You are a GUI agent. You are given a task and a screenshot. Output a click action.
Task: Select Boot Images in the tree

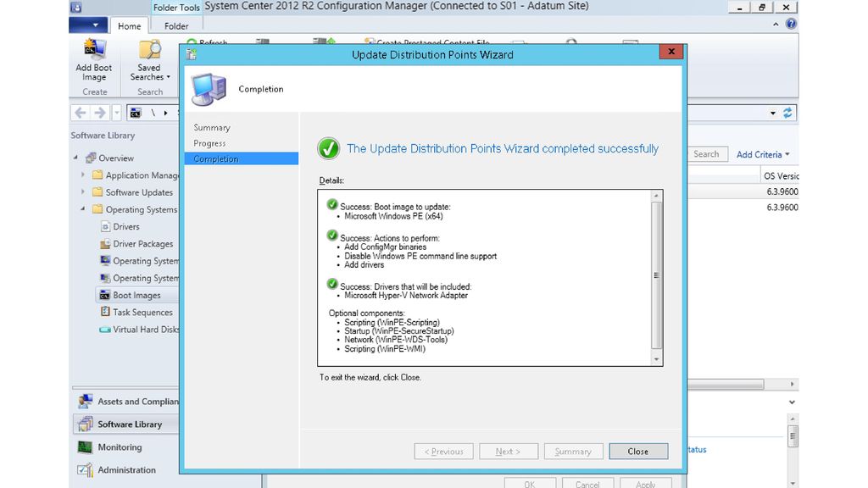136,295
